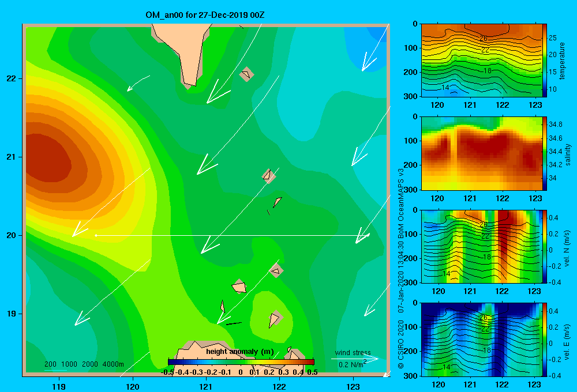Screen dimensions: 577x392
Task: Click the "200 1000 2000 4000m" depth contour legend
Action: [84, 364]
